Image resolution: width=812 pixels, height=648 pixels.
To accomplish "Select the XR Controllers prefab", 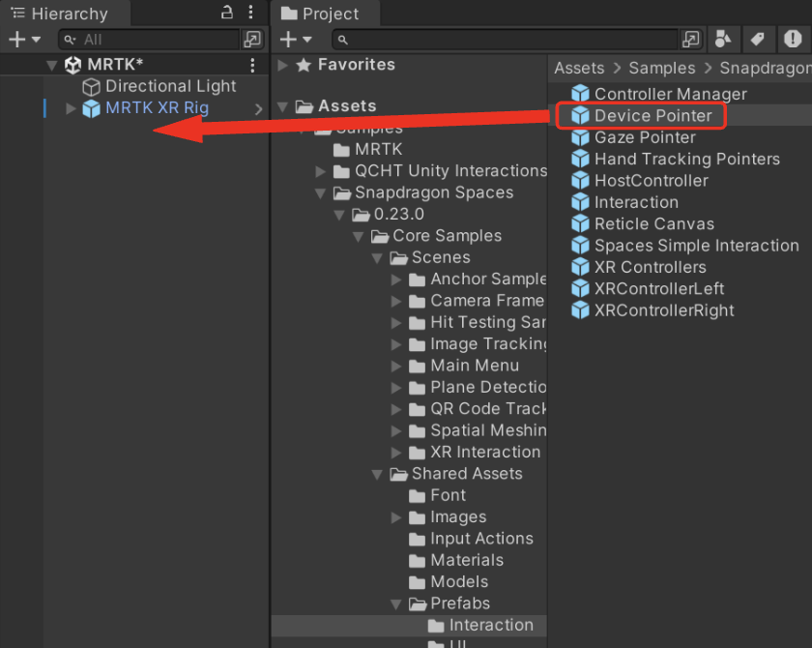I will [639, 267].
